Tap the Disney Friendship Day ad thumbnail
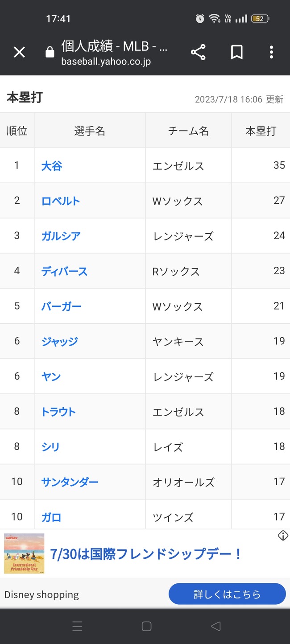The width and height of the screenshot is (290, 644). click(x=24, y=553)
